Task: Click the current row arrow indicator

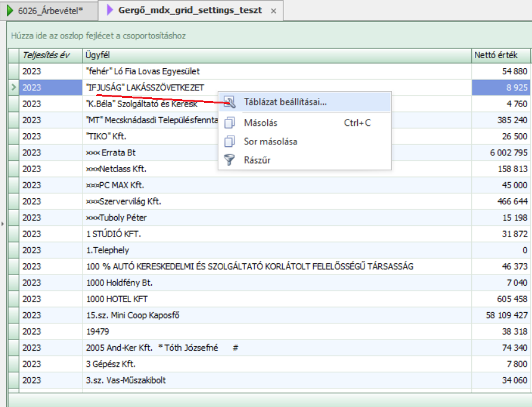Action: point(13,88)
